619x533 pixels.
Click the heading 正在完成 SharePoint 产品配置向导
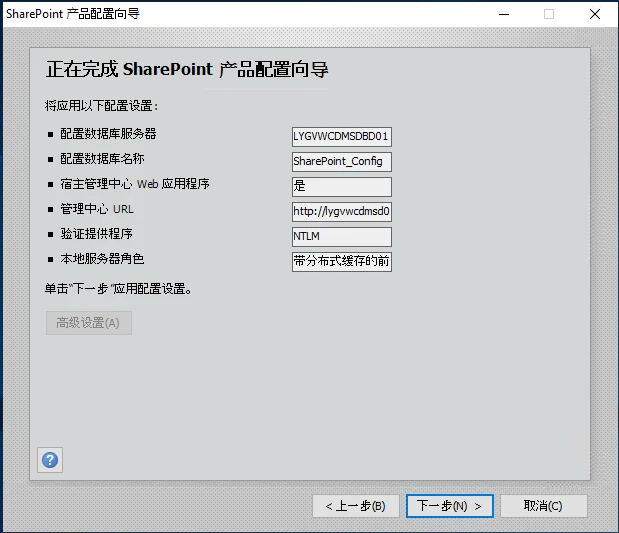click(x=187, y=69)
